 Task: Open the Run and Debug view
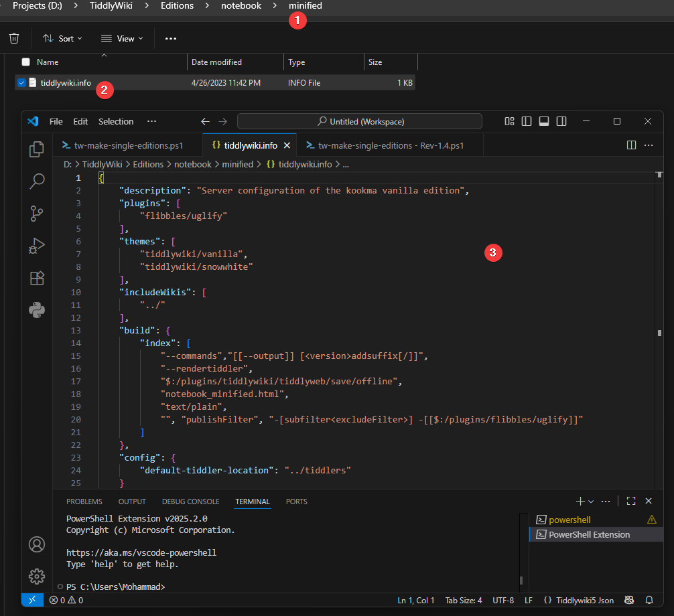click(x=37, y=246)
